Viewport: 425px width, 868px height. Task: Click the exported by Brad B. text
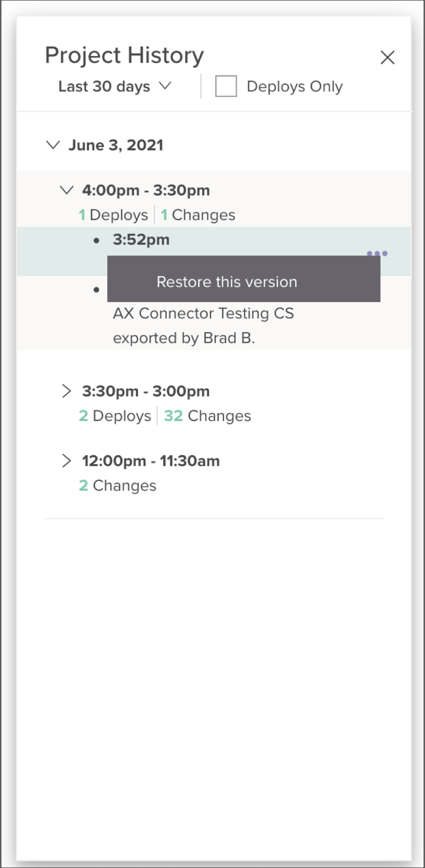point(184,338)
